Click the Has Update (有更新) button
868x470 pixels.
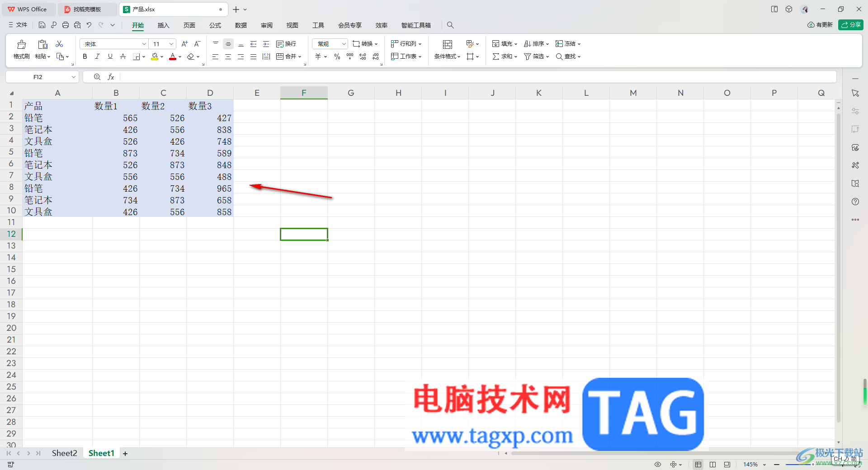tap(820, 25)
